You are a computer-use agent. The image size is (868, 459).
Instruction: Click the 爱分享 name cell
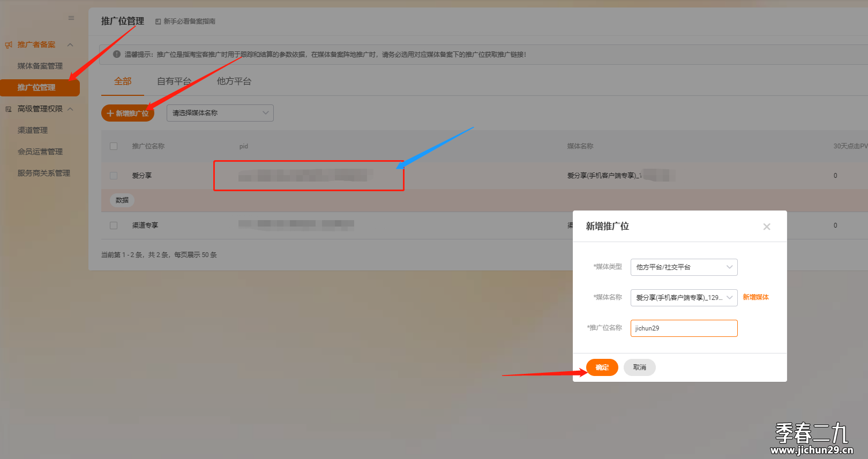pos(142,176)
